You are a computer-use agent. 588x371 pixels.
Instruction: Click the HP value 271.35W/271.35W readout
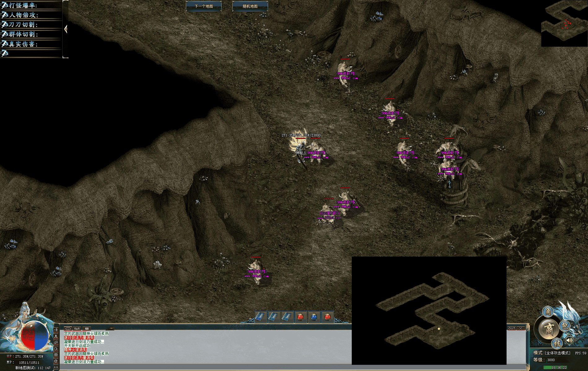click(x=29, y=356)
